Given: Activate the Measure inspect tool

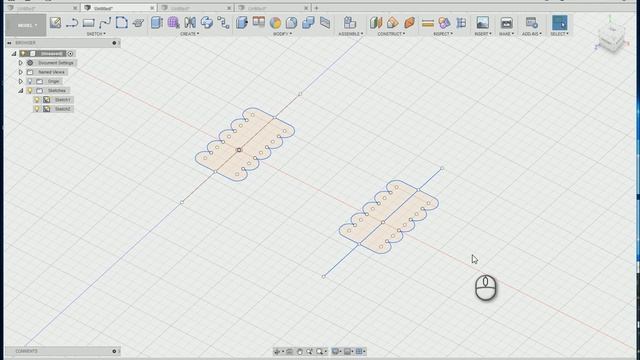Looking at the screenshot, I should click(x=428, y=23).
